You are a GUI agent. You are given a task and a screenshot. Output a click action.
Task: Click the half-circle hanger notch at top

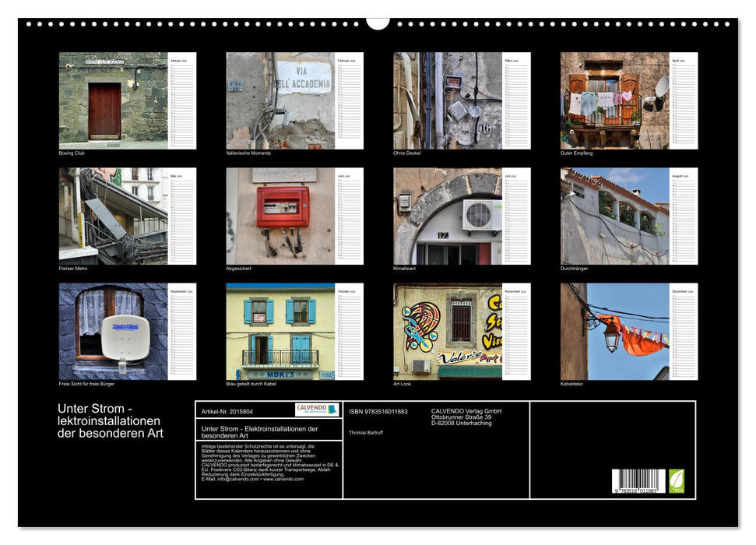378,22
